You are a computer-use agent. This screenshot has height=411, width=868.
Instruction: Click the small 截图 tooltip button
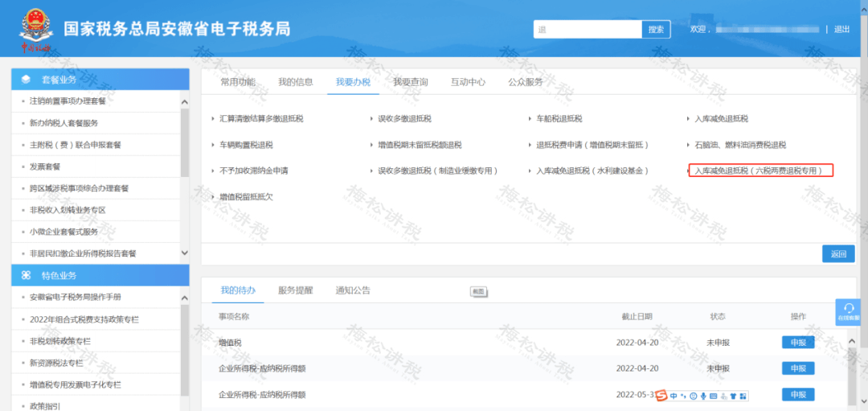(477, 291)
